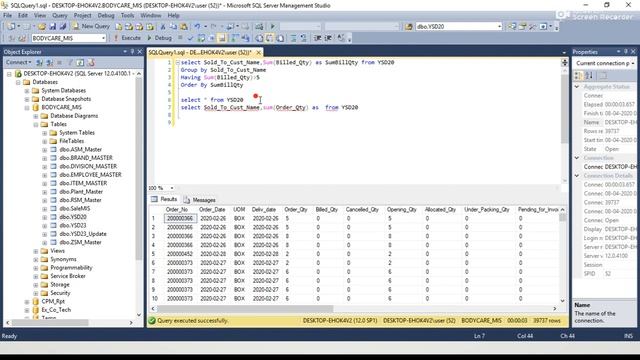Click the Activity Monitor icon in toolbar
Image resolution: width=640 pixels, height=360 pixels.
click(259, 27)
